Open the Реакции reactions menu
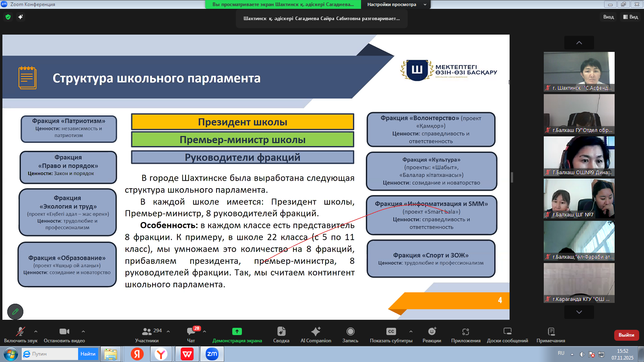Viewport: 644px width, 362px height. click(x=432, y=335)
